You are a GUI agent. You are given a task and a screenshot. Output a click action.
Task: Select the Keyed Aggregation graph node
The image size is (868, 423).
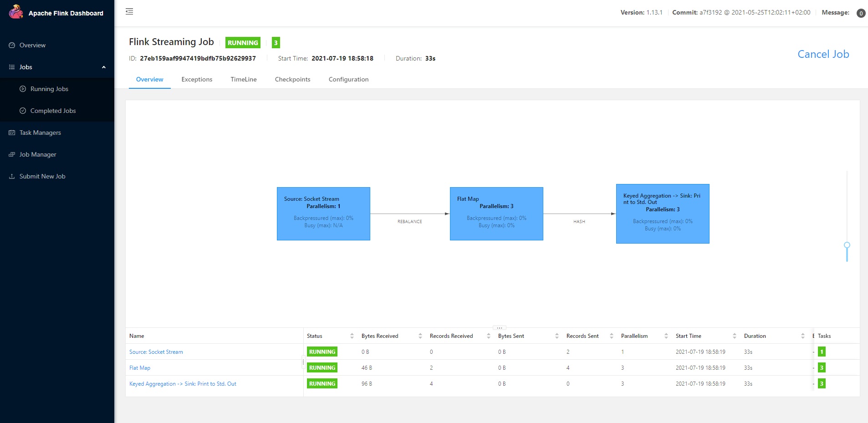[x=663, y=214]
